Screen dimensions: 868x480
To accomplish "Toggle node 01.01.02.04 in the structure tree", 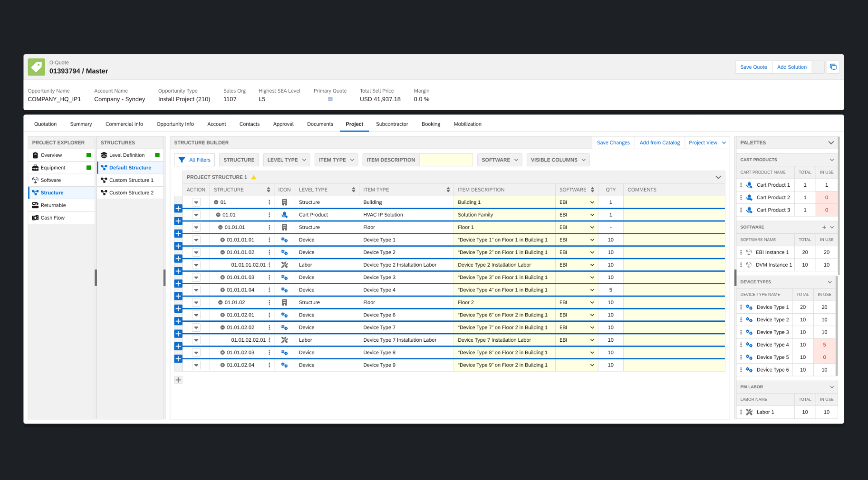I will (222, 365).
